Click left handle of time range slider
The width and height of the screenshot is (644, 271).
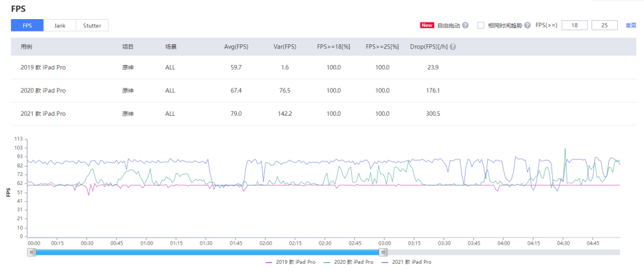[31, 252]
